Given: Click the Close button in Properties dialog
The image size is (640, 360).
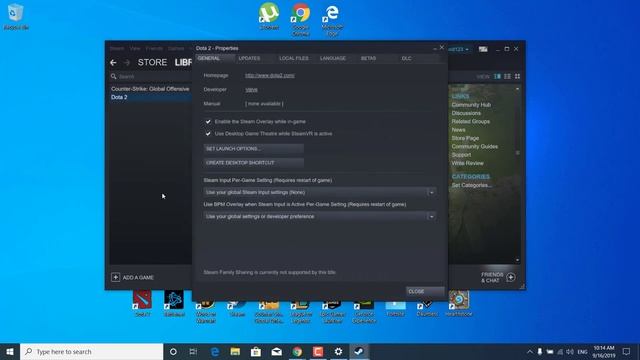Looking at the screenshot, I should (425, 291).
